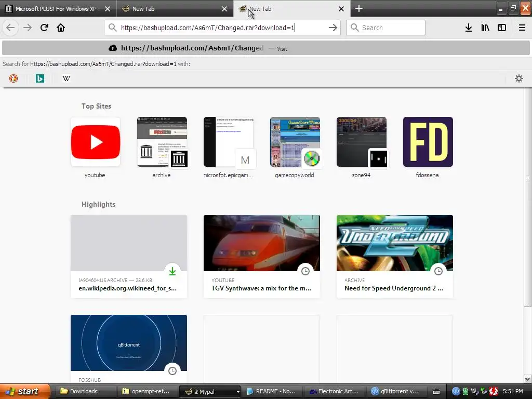Close the active New Tab
The height and width of the screenshot is (399, 532).
tap(341, 9)
